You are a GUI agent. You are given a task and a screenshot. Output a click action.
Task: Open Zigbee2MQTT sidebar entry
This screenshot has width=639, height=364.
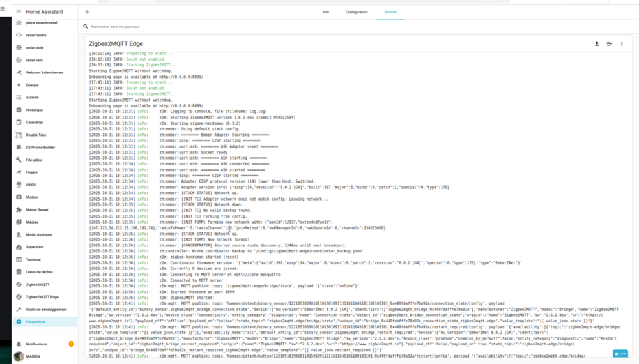coord(45,285)
